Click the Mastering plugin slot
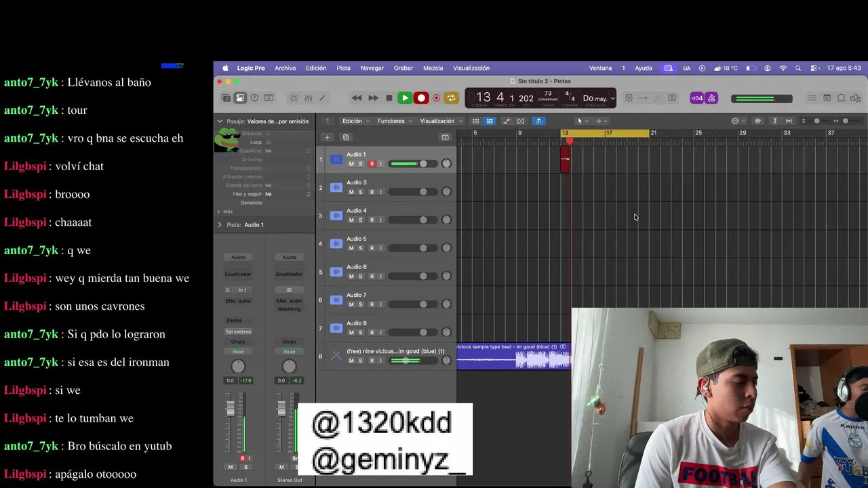Image resolution: width=868 pixels, height=488 pixels. pos(289,309)
